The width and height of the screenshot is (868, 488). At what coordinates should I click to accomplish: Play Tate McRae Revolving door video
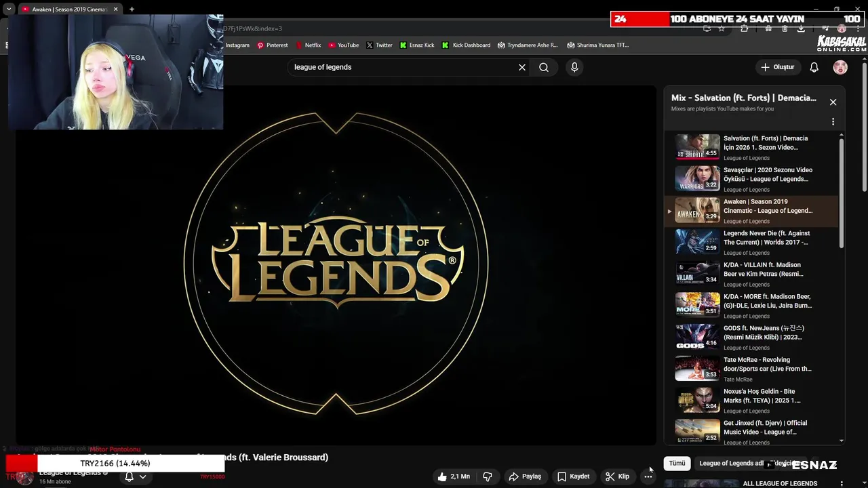tap(753, 369)
